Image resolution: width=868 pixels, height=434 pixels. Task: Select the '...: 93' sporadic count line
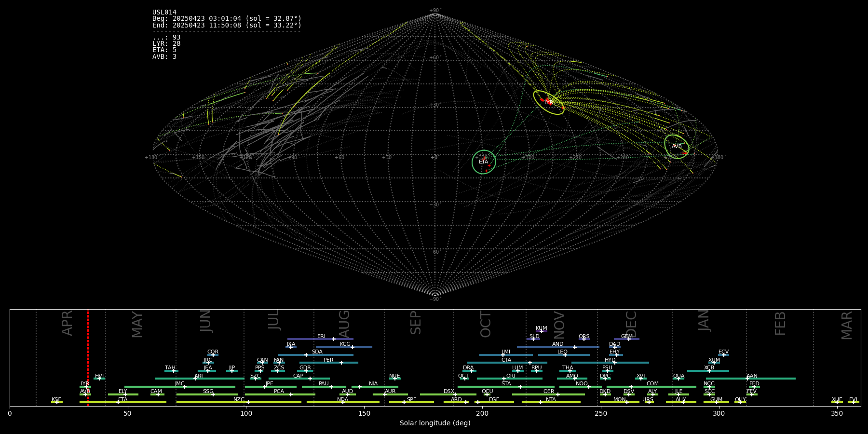tap(166, 38)
